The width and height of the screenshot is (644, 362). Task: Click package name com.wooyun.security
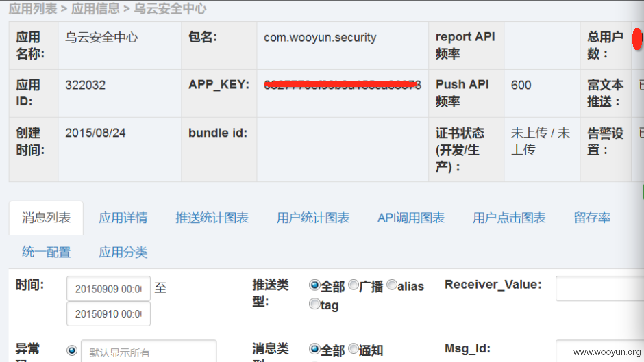(320, 37)
